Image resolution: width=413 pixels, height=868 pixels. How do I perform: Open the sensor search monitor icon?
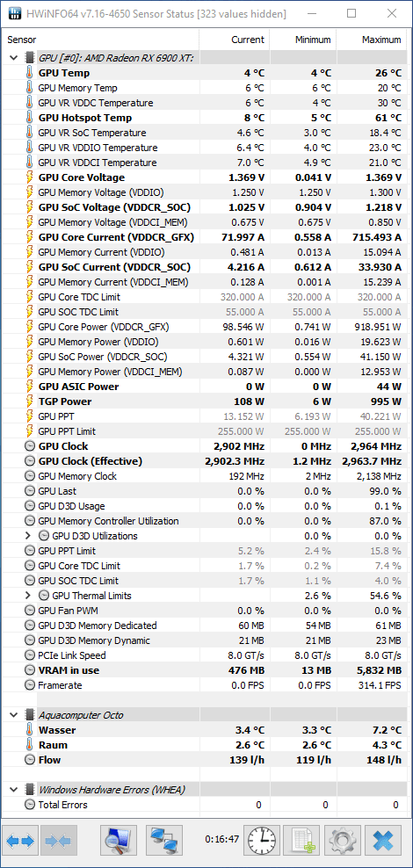[x=119, y=841]
